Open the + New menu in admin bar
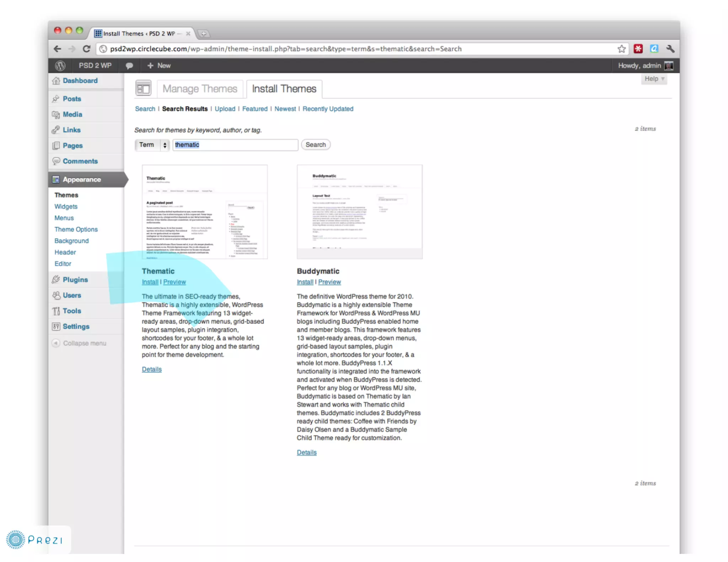This screenshot has width=728, height=562. 159,66
